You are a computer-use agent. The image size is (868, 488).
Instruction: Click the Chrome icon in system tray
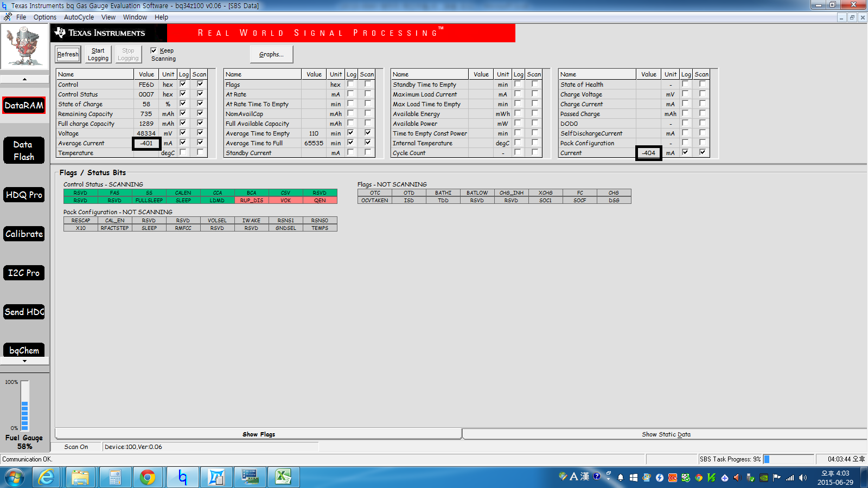tap(699, 478)
